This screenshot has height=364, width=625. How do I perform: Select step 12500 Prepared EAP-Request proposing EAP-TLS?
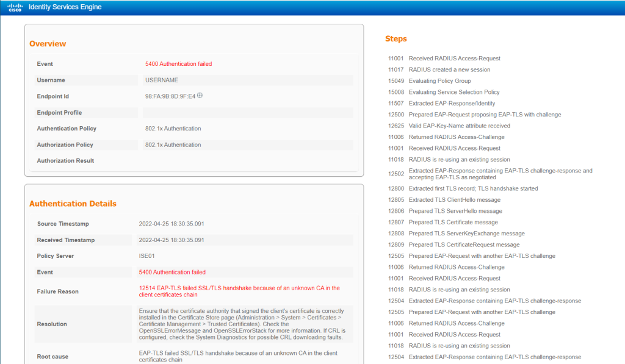pyautogui.click(x=475, y=114)
